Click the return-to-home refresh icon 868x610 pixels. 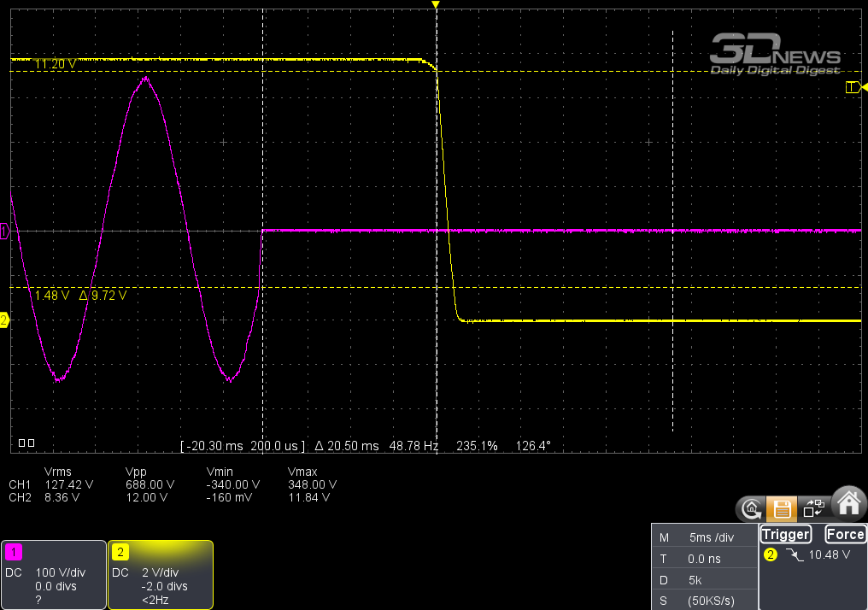click(x=751, y=508)
